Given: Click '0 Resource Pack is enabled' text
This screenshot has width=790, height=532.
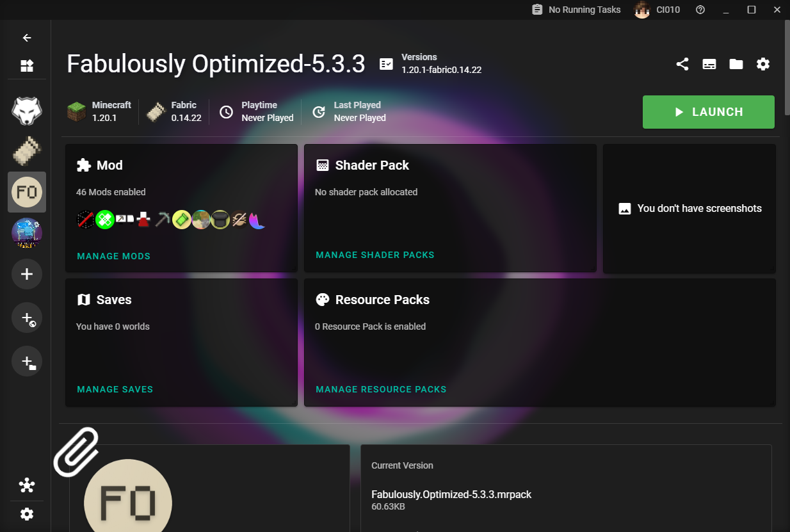Looking at the screenshot, I should 370,326.
